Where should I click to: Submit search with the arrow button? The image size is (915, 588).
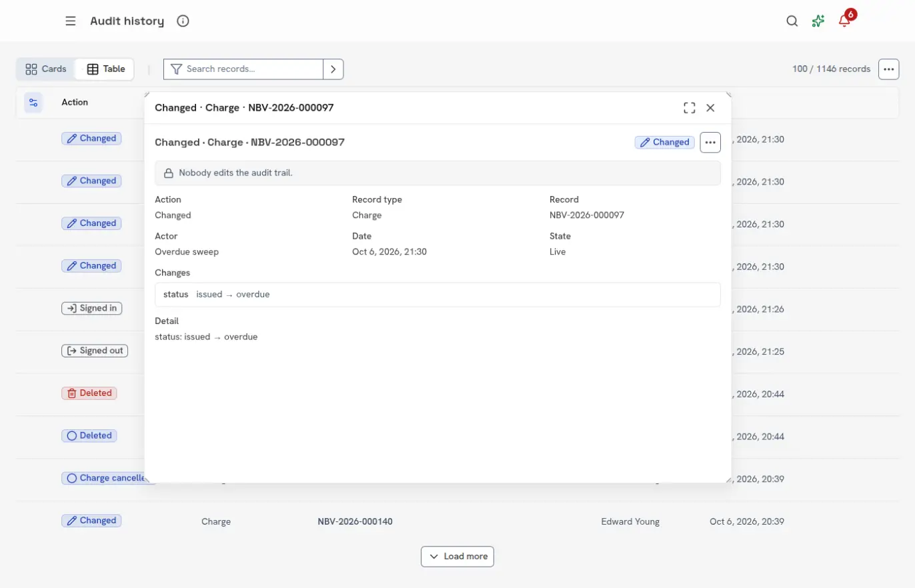pyautogui.click(x=333, y=69)
